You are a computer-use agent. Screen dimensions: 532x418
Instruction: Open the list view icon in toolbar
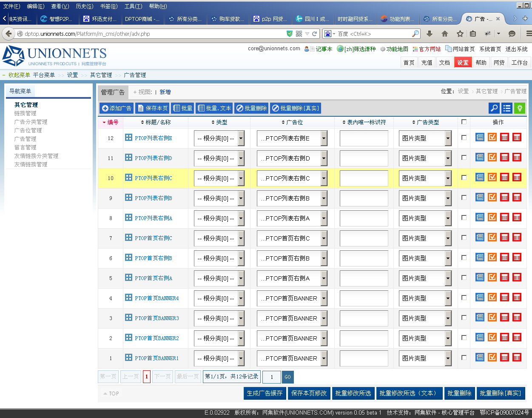click(x=506, y=108)
